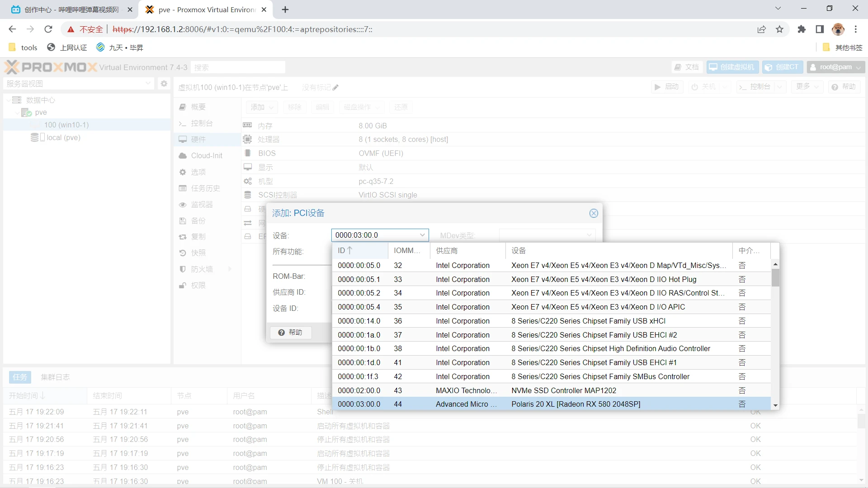Screen dimensions: 868x488
Task: Open the 更多 dropdown button
Action: [x=807, y=87]
